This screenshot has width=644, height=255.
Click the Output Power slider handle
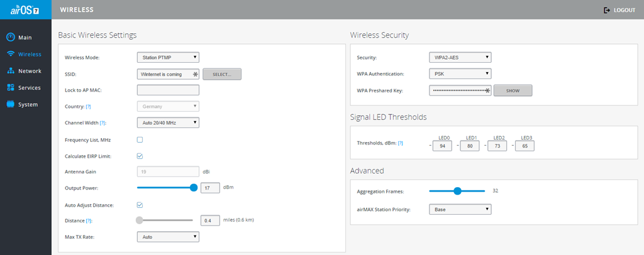point(194,188)
